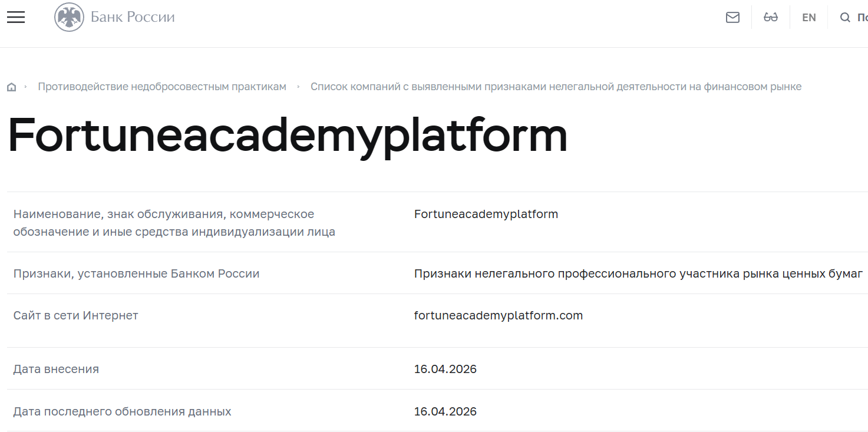Click the "Дата внесения" row label
This screenshot has height=432, width=868.
click(55, 368)
